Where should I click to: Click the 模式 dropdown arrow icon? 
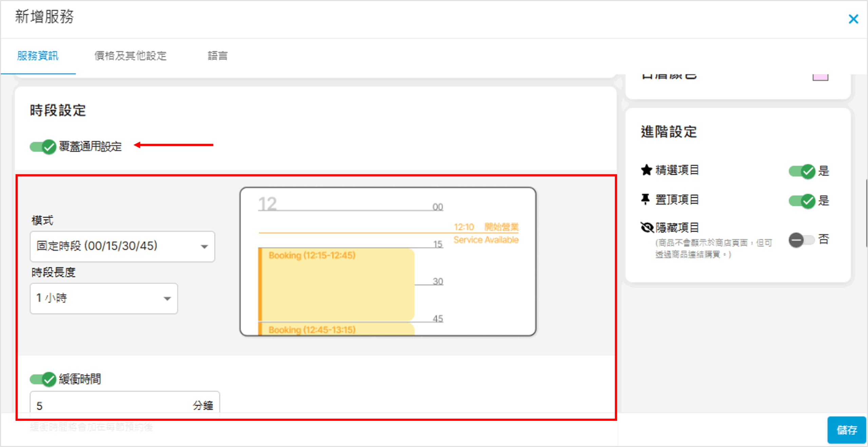pos(204,247)
